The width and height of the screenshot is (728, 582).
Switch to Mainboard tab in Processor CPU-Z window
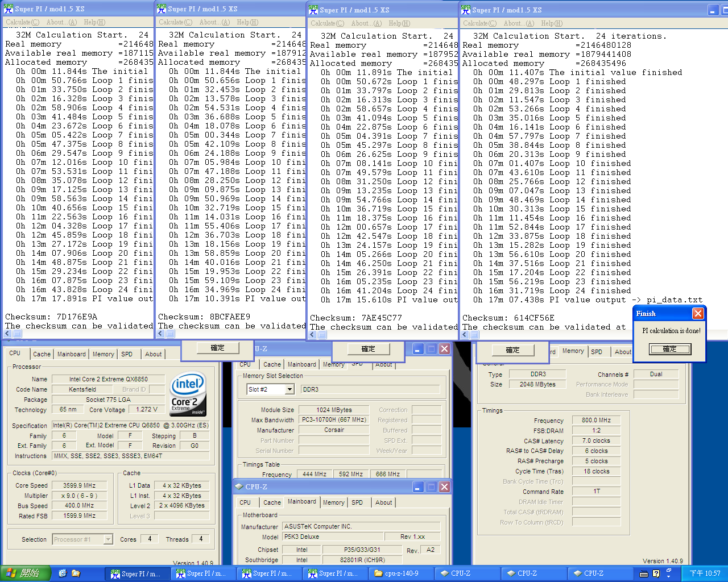(x=72, y=354)
